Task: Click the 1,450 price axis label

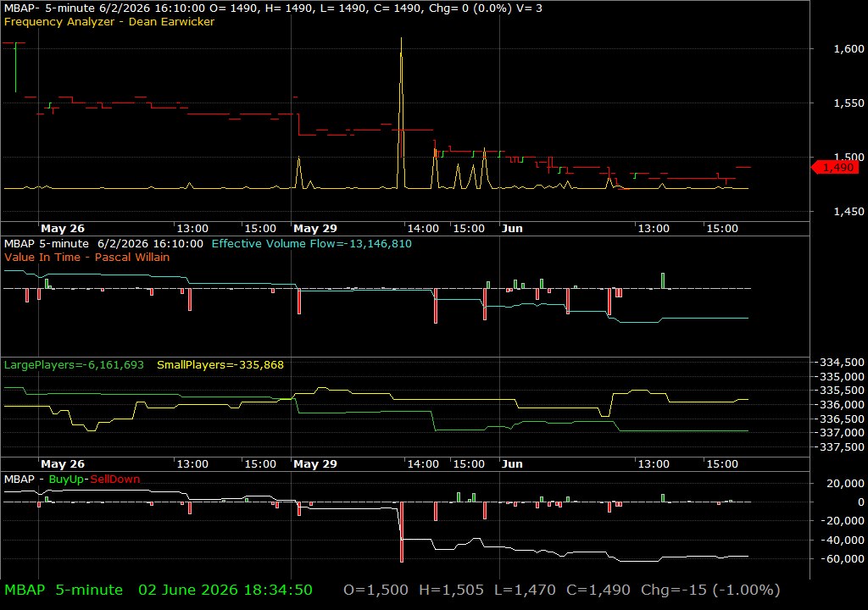Action: (x=849, y=212)
